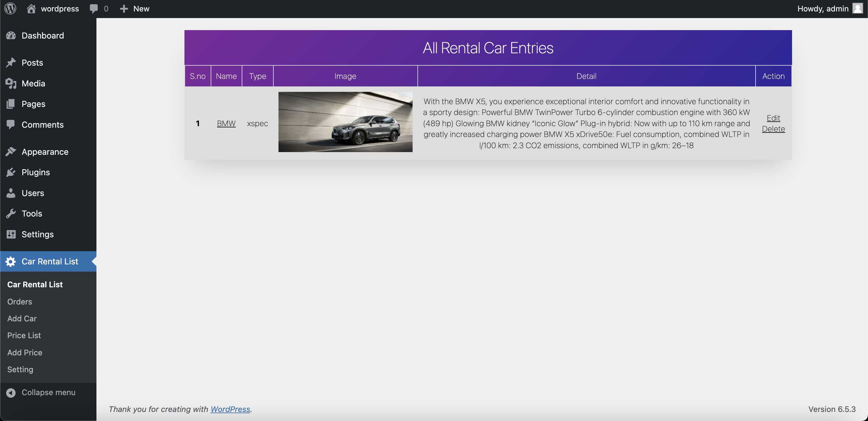Click the Comments speech bubble sidebar icon
Image resolution: width=868 pixels, height=421 pixels.
click(x=11, y=125)
